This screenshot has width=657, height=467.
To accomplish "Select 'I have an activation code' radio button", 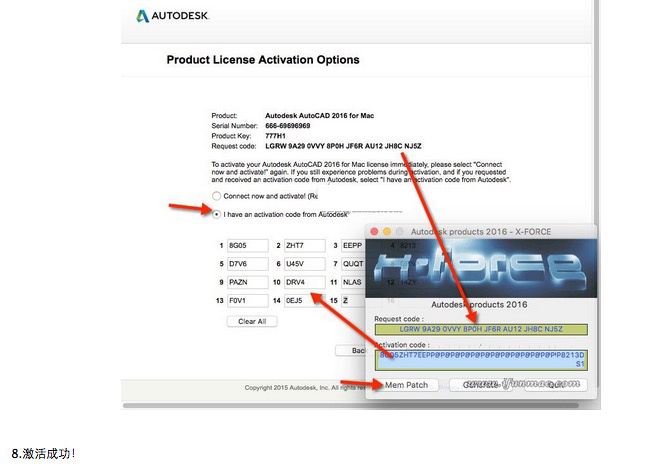I will [216, 214].
